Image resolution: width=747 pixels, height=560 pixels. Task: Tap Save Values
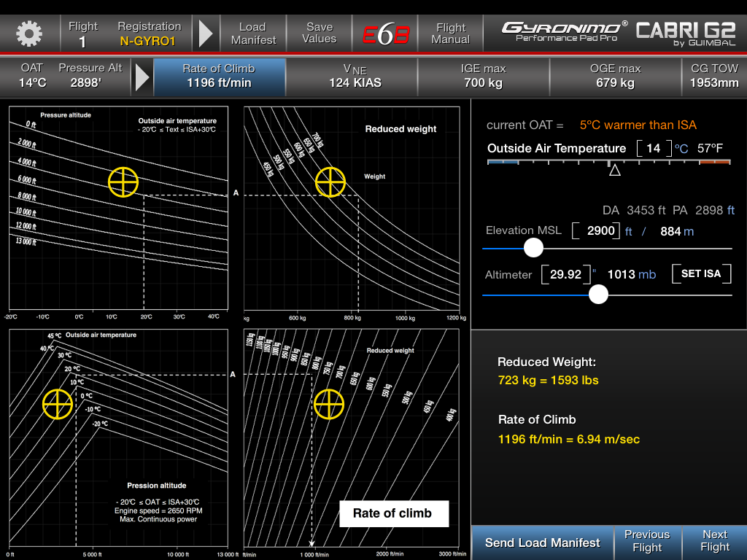pos(320,34)
